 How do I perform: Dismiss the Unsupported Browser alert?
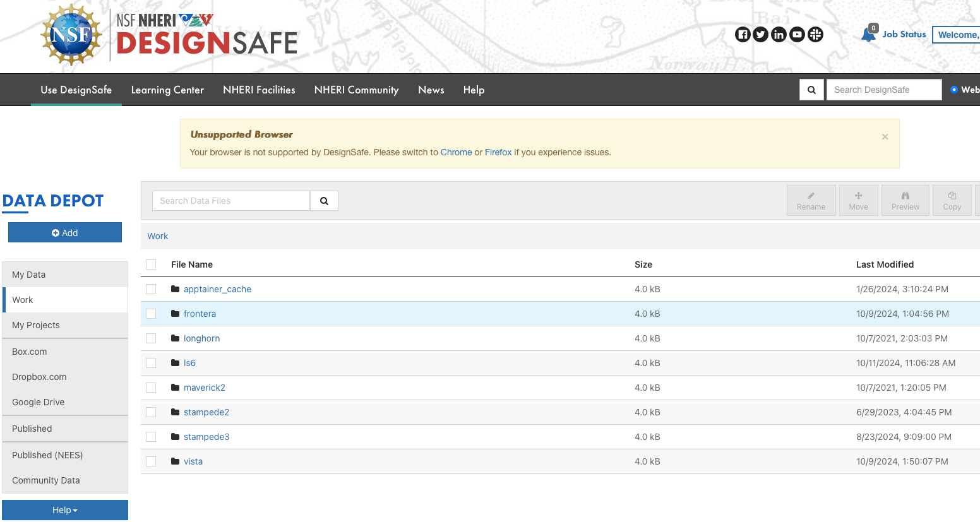pyautogui.click(x=885, y=136)
